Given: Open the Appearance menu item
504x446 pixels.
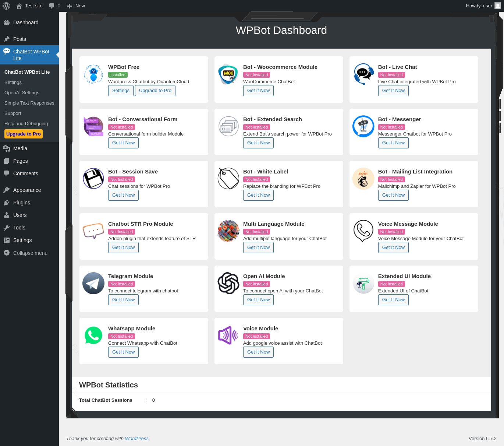Looking at the screenshot, I should coord(29,190).
